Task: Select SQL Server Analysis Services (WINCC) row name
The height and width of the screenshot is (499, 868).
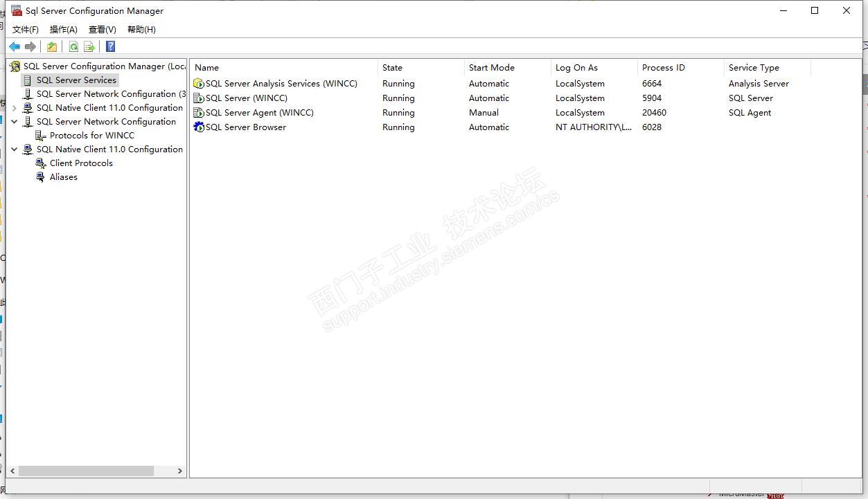Action: [281, 84]
